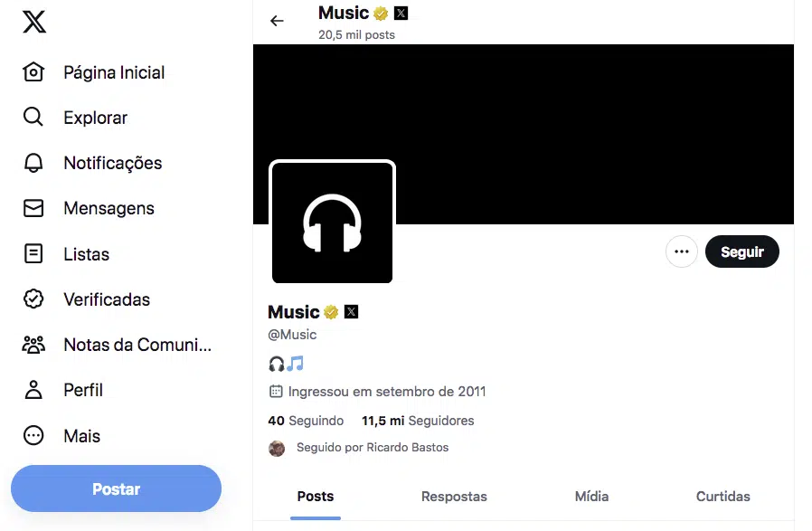
Task: Switch to the Curtidas tab
Action: click(x=722, y=497)
